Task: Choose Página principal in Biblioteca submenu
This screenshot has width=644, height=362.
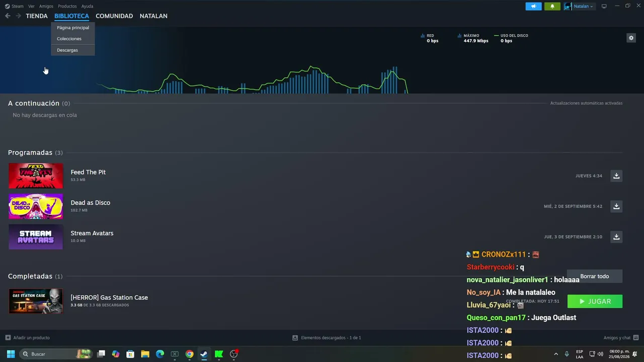Action: point(73,28)
